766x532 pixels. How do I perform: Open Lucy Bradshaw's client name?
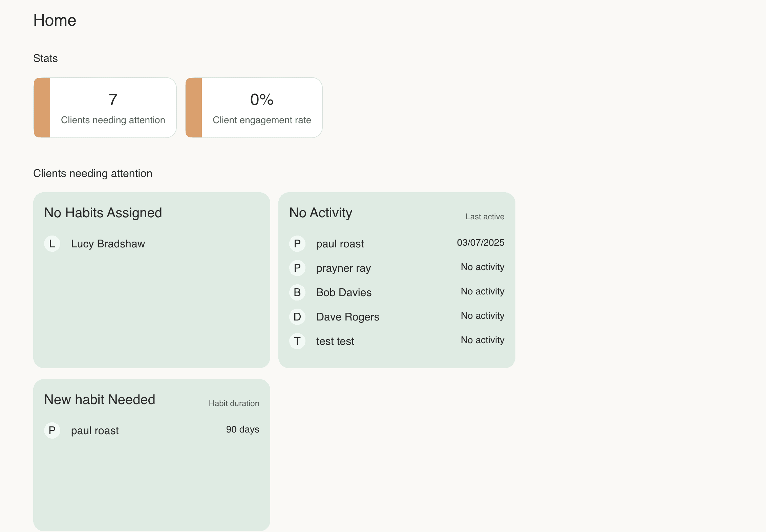[108, 244]
